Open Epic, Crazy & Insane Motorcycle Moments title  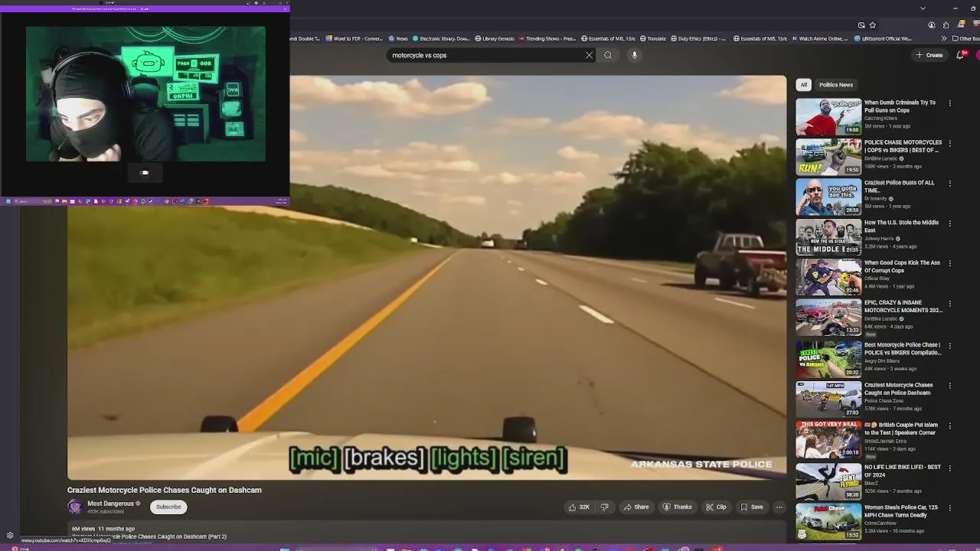pos(903,306)
